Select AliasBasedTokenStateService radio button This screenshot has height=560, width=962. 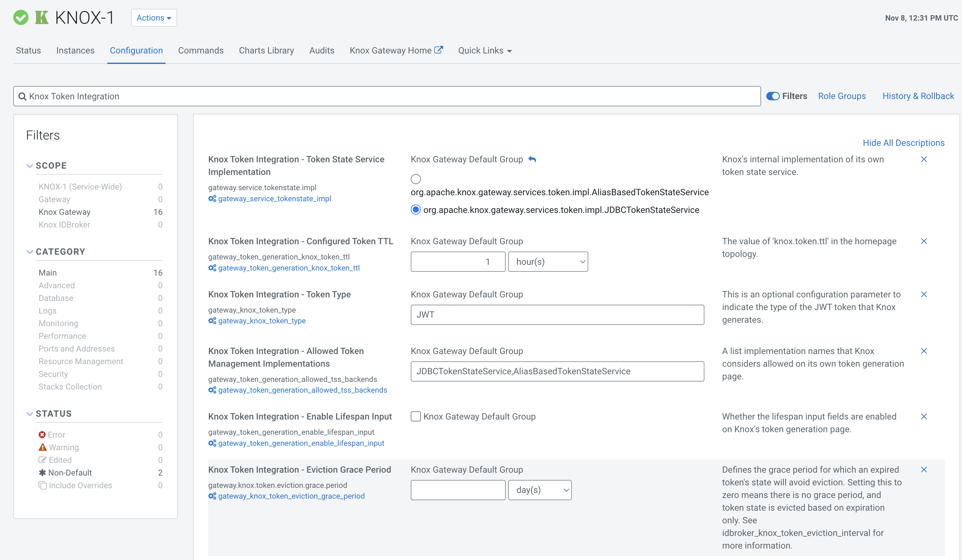click(416, 179)
